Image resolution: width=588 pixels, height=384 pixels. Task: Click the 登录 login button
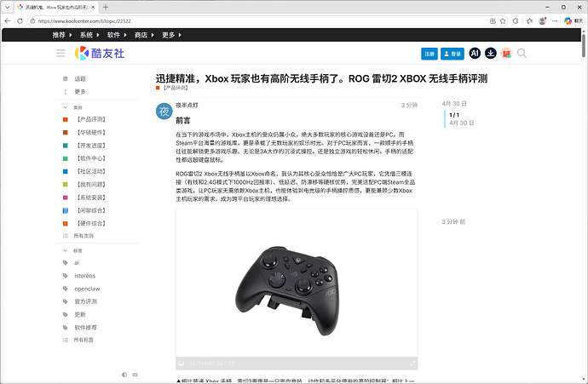pyautogui.click(x=453, y=54)
